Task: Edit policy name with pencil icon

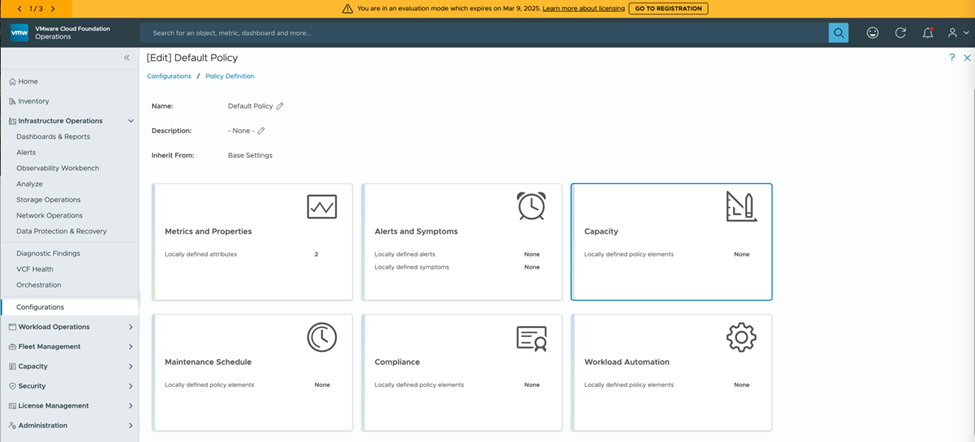Action: point(280,106)
